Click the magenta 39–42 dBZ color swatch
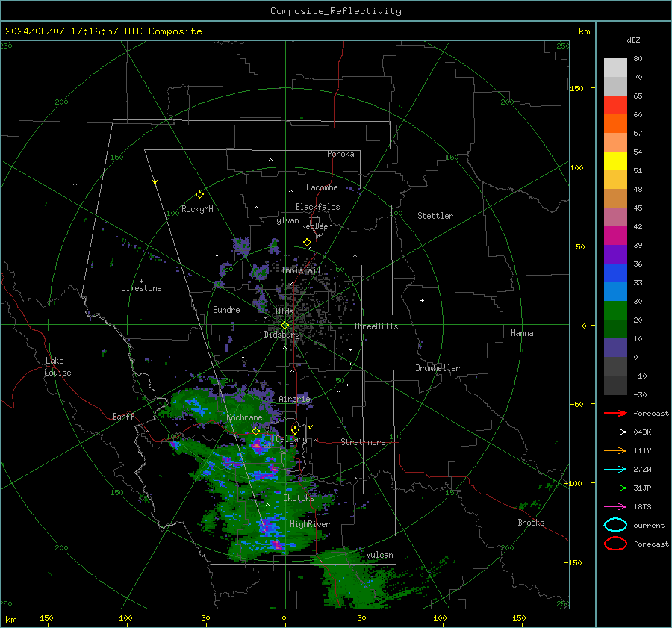The height and width of the screenshot is (628, 672). tap(615, 236)
